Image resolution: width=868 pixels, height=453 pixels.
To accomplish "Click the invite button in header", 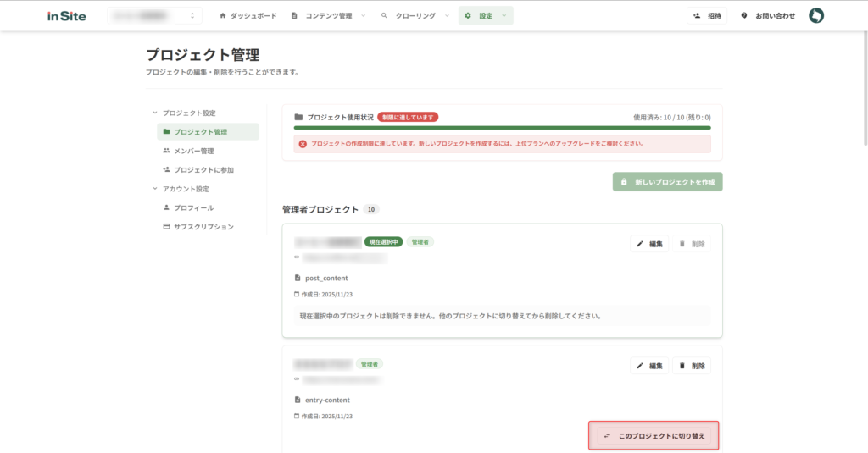I will [x=707, y=16].
